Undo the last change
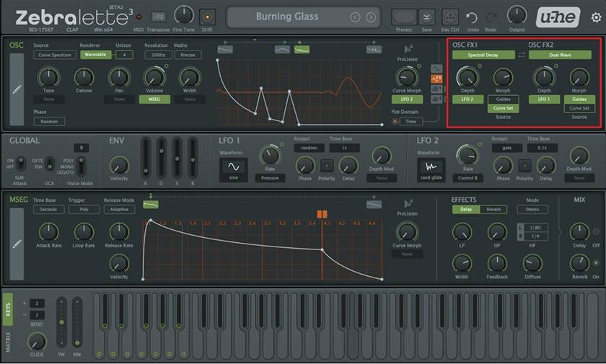The height and width of the screenshot is (364, 606). (472, 18)
